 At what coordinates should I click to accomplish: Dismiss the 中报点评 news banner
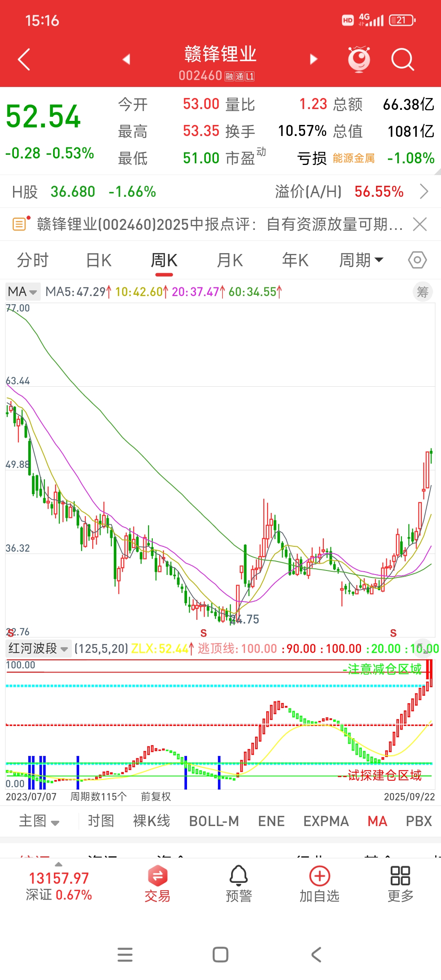pos(420,224)
